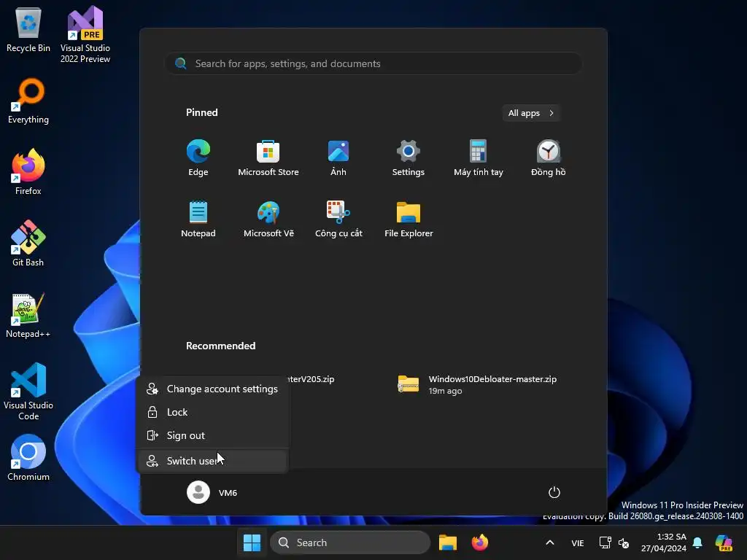The height and width of the screenshot is (560, 747).
Task: Launch Công cụ cắt snipping tool
Action: pyautogui.click(x=338, y=219)
